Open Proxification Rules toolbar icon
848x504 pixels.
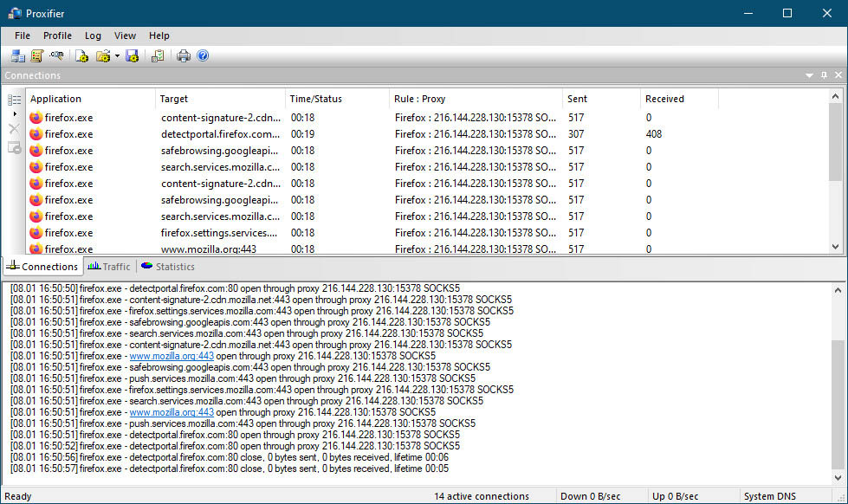[x=37, y=55]
